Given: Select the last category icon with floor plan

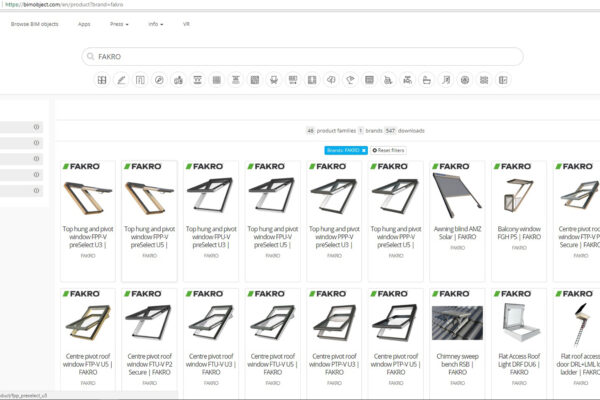Looking at the screenshot, I should 503,80.
